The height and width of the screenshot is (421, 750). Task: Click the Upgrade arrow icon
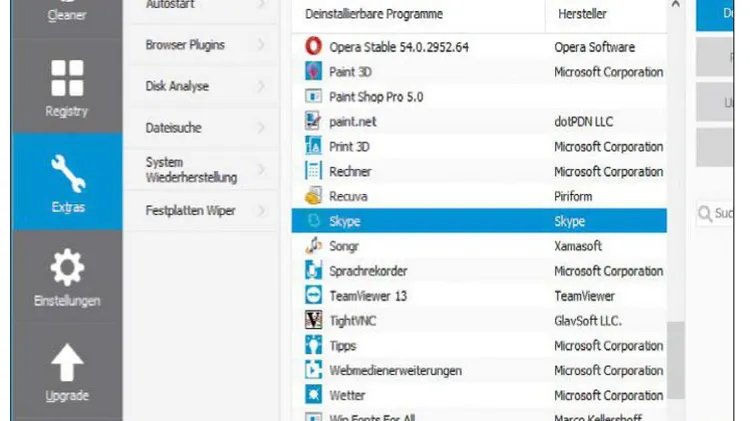click(x=67, y=363)
